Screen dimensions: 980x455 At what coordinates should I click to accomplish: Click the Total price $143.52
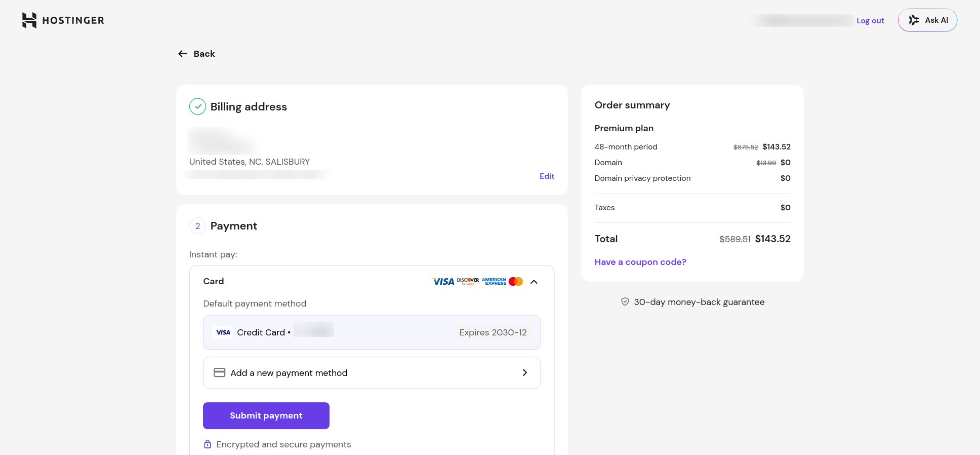(x=772, y=239)
